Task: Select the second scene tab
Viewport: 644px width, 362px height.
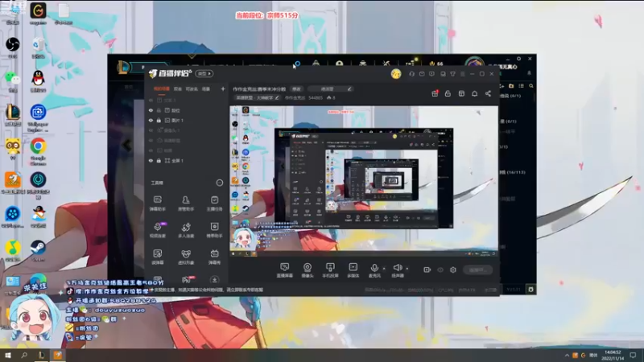Action: point(177,88)
